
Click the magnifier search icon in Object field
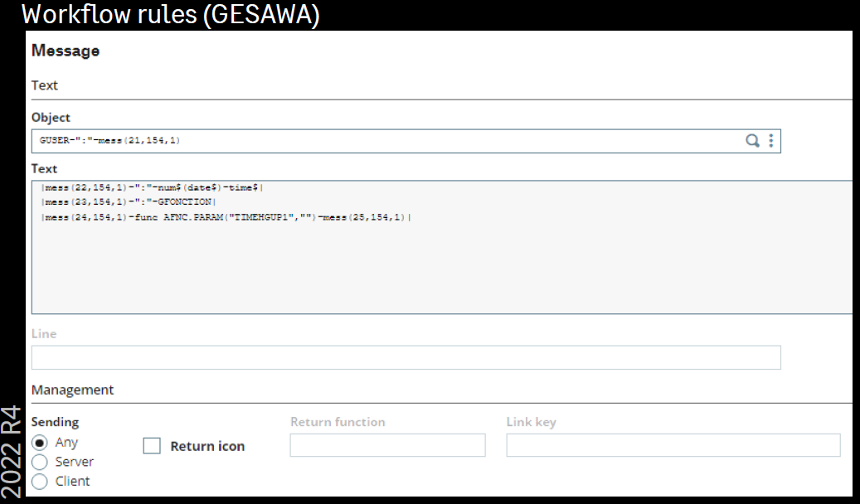752,141
